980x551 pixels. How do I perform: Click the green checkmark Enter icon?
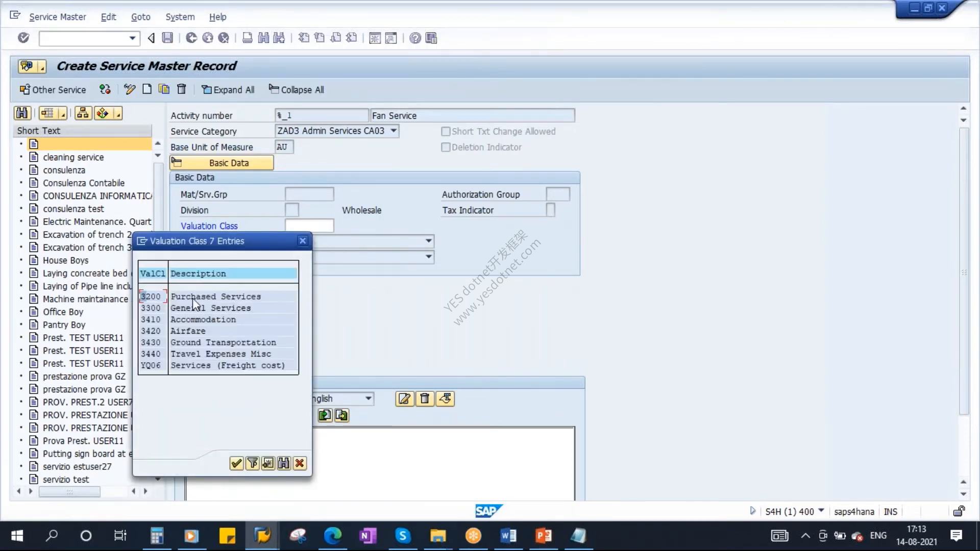click(23, 38)
